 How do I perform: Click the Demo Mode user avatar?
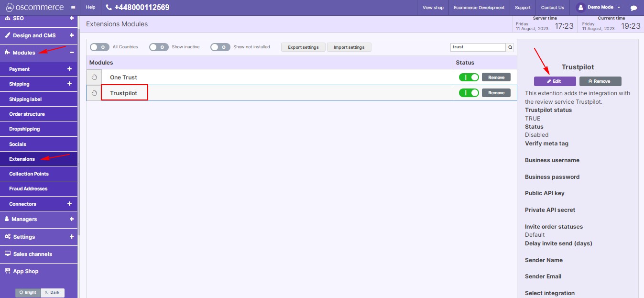(x=581, y=7)
